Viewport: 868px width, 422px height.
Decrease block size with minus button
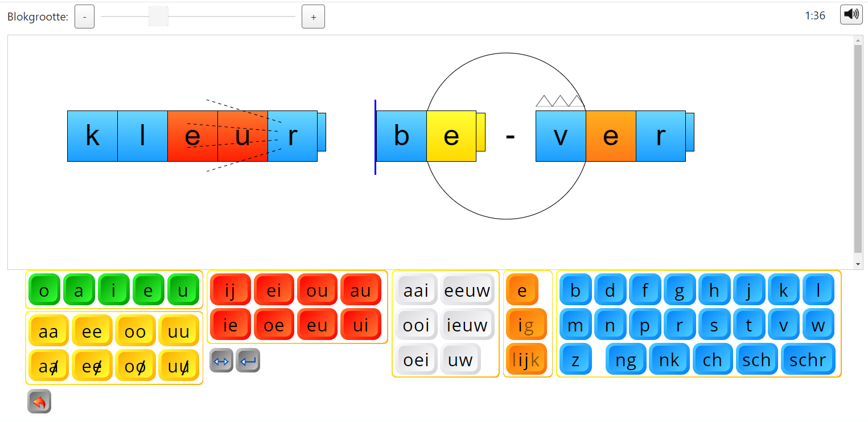84,17
